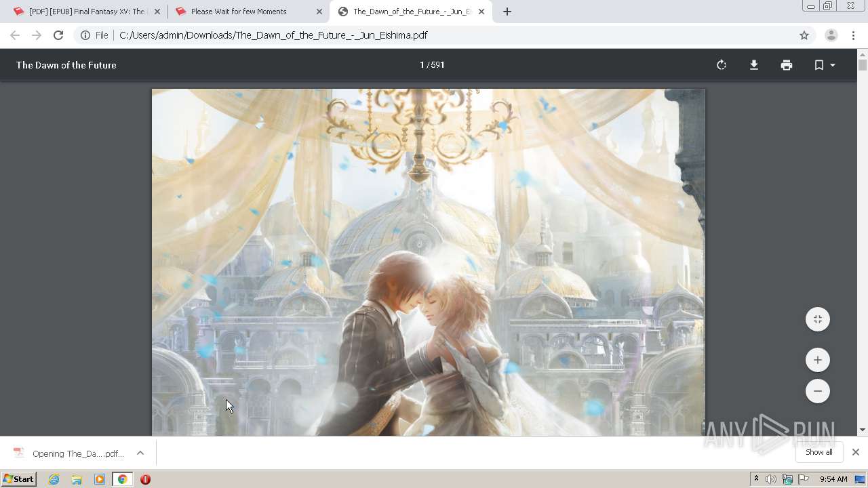
Task: Switch to Chrome in the taskbar
Action: coord(122,479)
